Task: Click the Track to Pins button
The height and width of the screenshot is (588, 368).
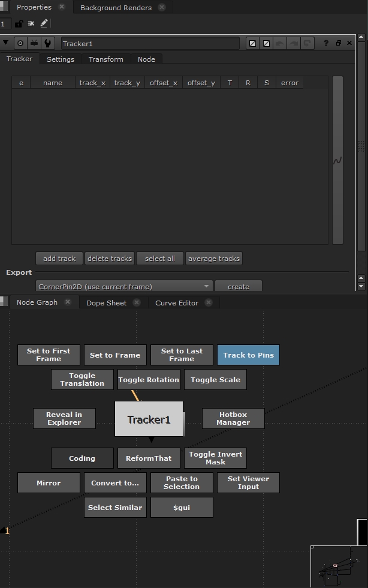Action: [248, 355]
